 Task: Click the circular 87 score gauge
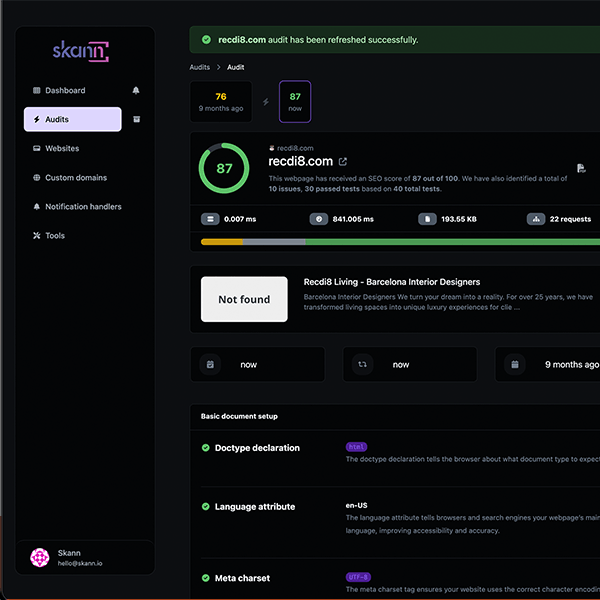[224, 168]
